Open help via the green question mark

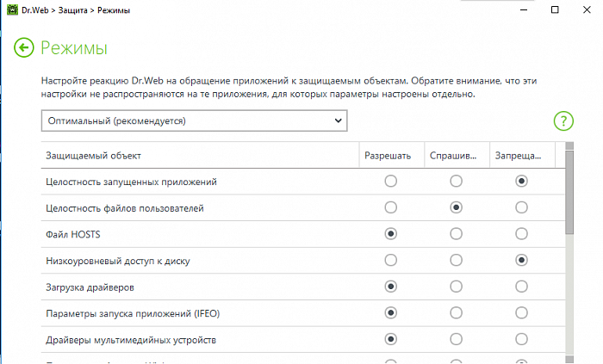[x=563, y=121]
